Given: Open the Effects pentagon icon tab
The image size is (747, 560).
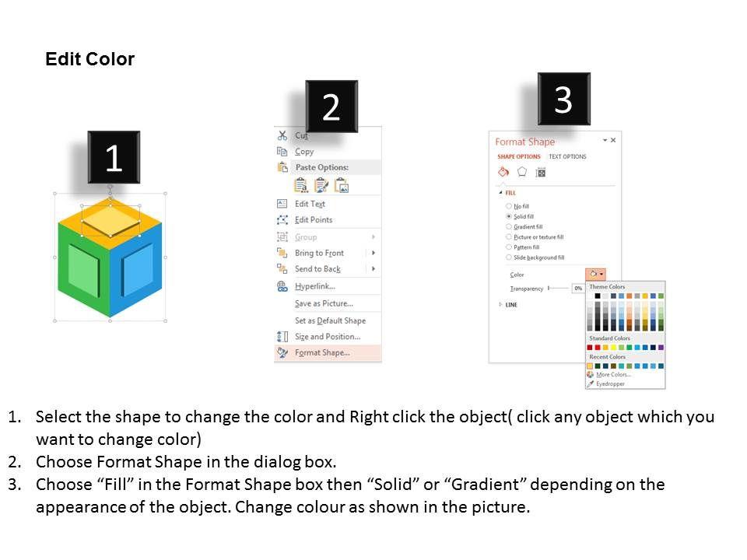Looking at the screenshot, I should click(522, 172).
